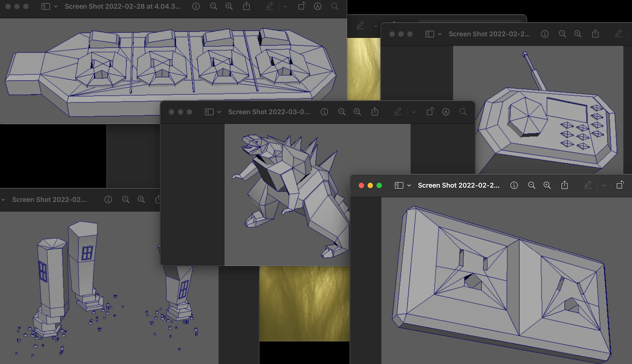Image resolution: width=632 pixels, height=364 pixels.
Task: Open sidebar chevron menu in the front window
Action: [x=409, y=185]
